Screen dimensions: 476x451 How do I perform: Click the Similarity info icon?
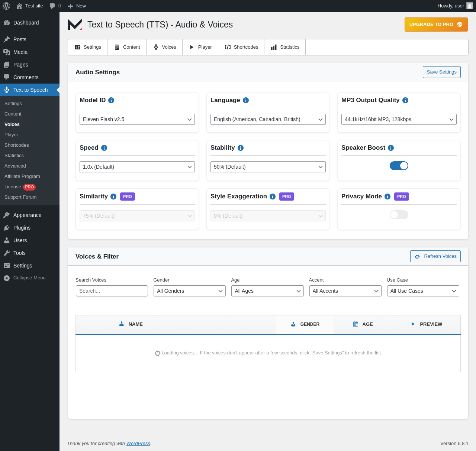click(x=113, y=197)
